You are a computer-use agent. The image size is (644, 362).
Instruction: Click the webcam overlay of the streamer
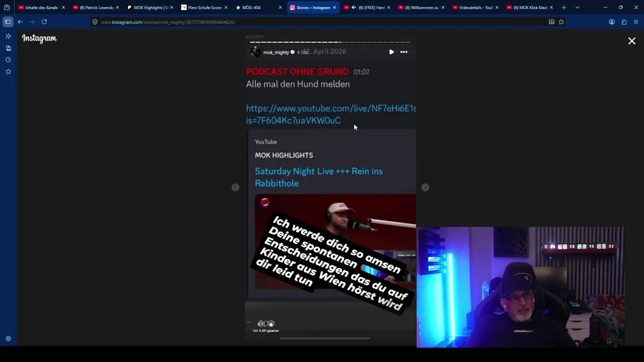520,287
